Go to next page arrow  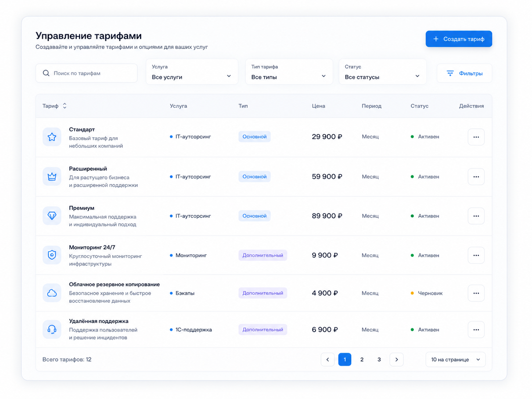pyautogui.click(x=396, y=359)
